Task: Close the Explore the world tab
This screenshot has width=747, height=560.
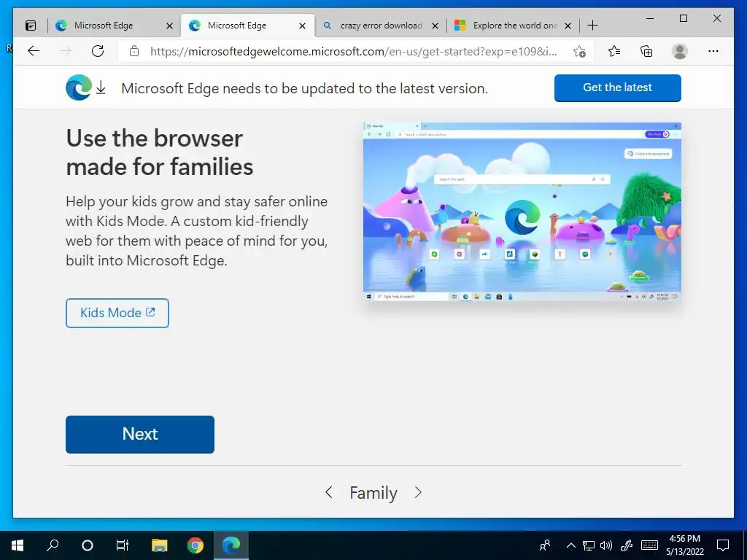Action: tap(568, 26)
